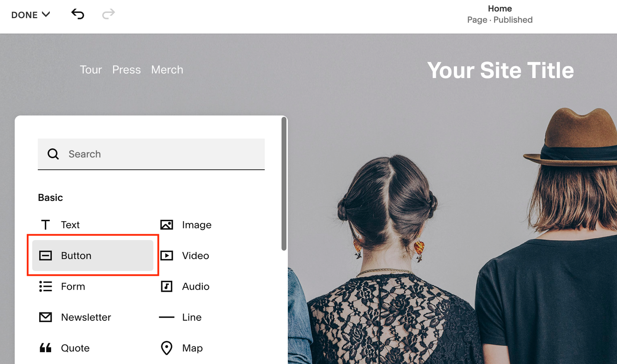This screenshot has width=617, height=364.
Task: Add an Image block via label
Action: point(197,225)
